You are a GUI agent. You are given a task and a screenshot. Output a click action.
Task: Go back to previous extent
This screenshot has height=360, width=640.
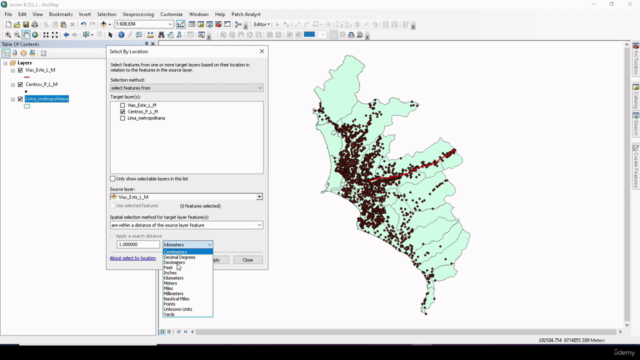pyautogui.click(x=66, y=35)
